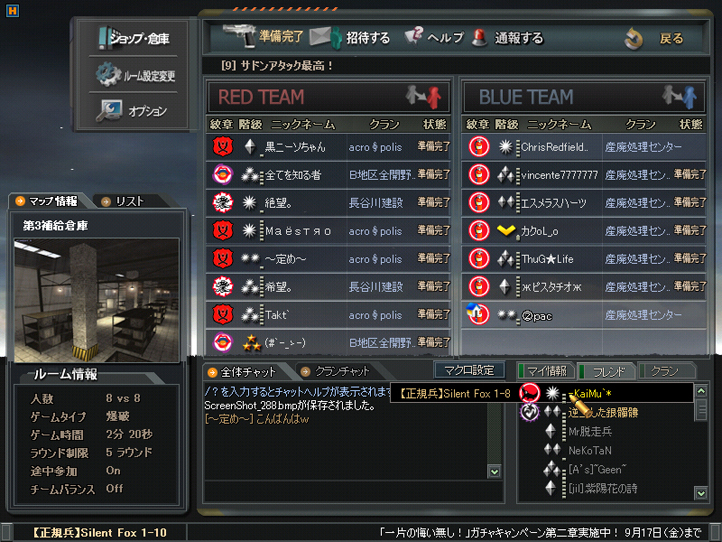The width and height of the screenshot is (722, 542).
Task: Open ルーム設定変更 gear icon
Action: [x=107, y=74]
